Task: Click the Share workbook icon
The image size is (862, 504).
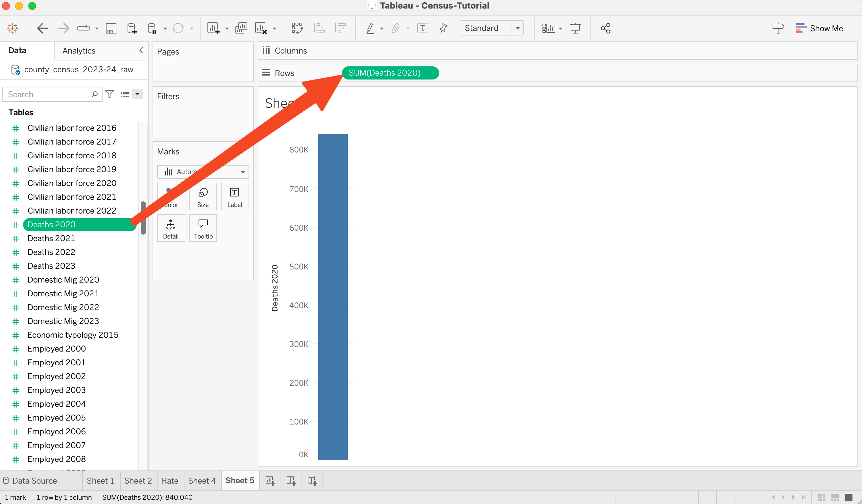Action: pos(606,28)
